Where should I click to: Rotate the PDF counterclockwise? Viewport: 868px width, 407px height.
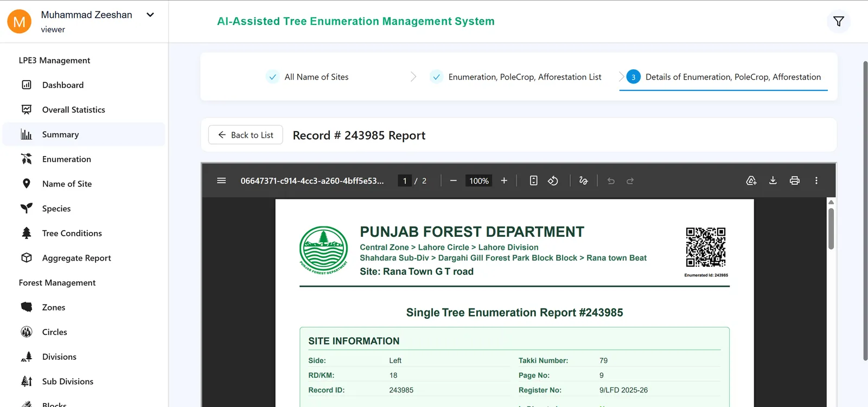point(553,180)
